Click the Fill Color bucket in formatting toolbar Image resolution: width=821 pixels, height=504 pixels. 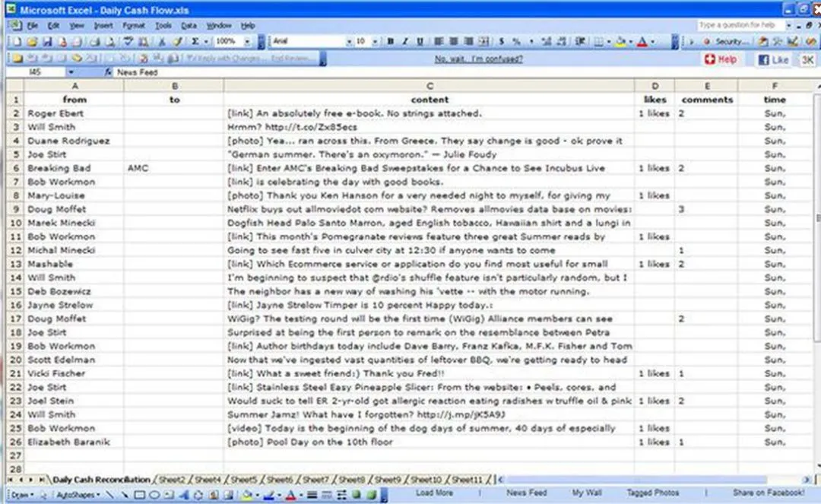click(x=621, y=42)
